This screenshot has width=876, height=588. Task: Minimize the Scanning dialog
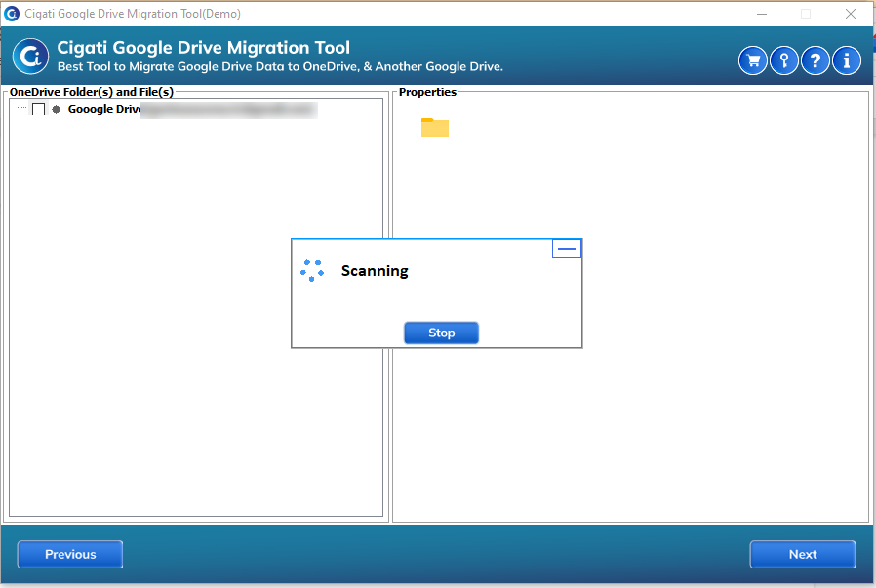(567, 249)
